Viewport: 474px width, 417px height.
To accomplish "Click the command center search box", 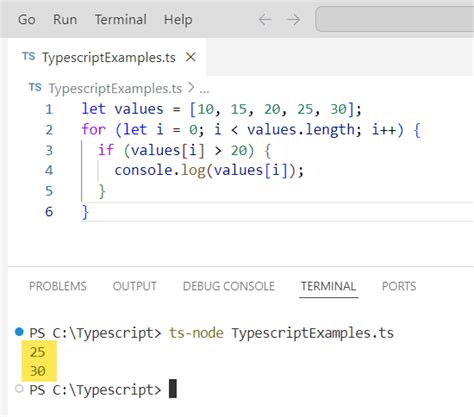I will click(x=395, y=19).
